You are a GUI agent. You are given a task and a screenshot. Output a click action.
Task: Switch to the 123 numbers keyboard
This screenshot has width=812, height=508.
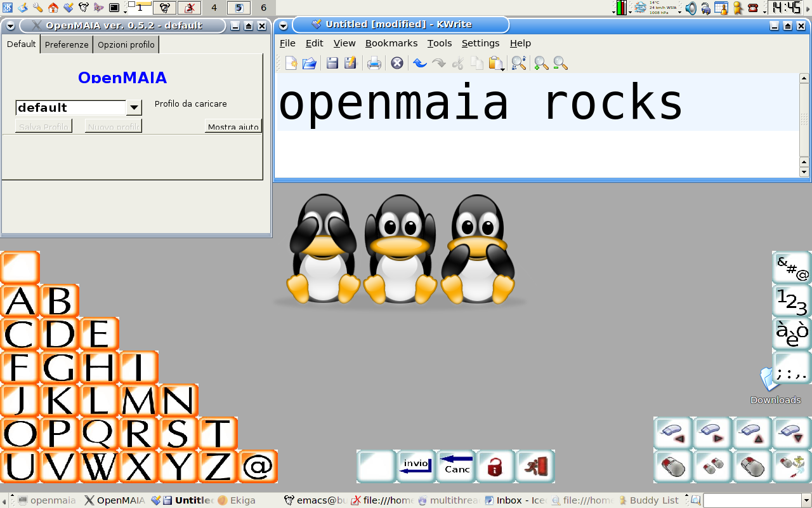[792, 301]
